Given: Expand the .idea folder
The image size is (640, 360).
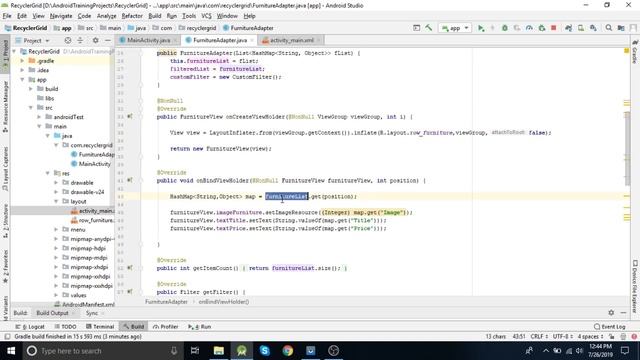Looking at the screenshot, I should pos(22,70).
